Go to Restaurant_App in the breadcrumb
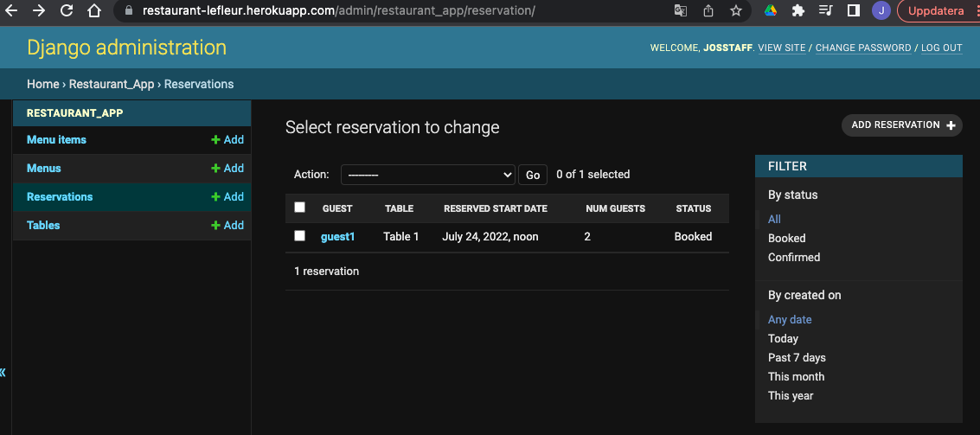This screenshot has width=980, height=435. tap(112, 84)
